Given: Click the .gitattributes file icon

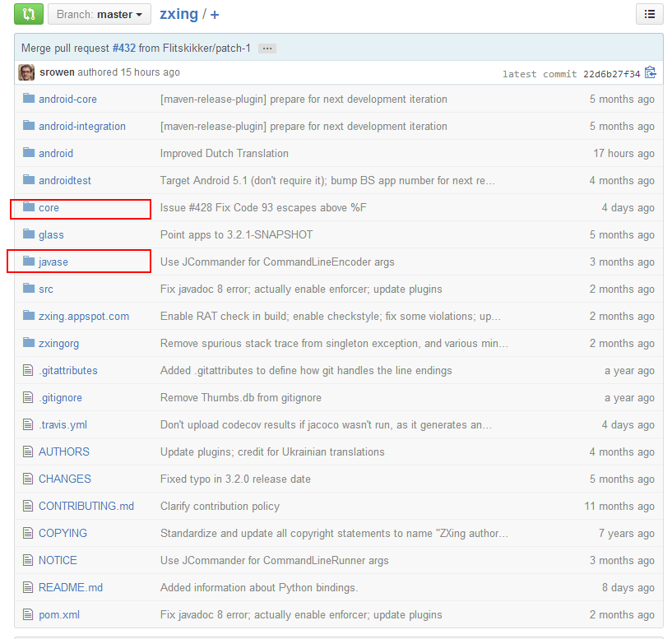Looking at the screenshot, I should (x=28, y=370).
